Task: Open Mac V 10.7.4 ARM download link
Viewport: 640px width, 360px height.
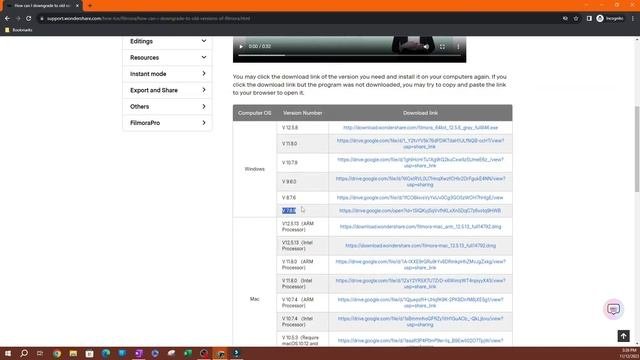Action: tap(420, 302)
